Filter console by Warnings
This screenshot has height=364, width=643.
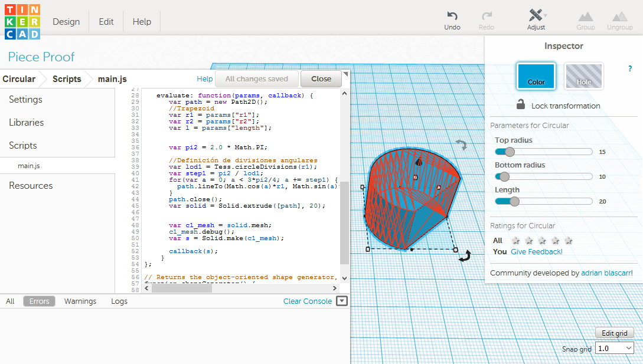tap(80, 301)
